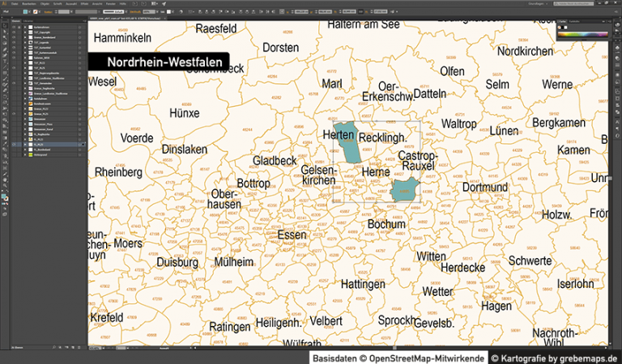The width and height of the screenshot is (622, 364).
Task: Select the Zoom tool
Action: [x=4, y=184]
